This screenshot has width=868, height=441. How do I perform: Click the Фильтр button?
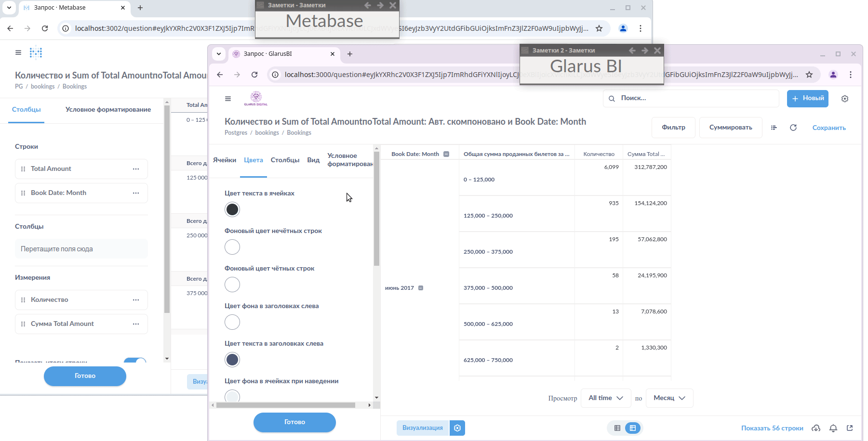673,128
